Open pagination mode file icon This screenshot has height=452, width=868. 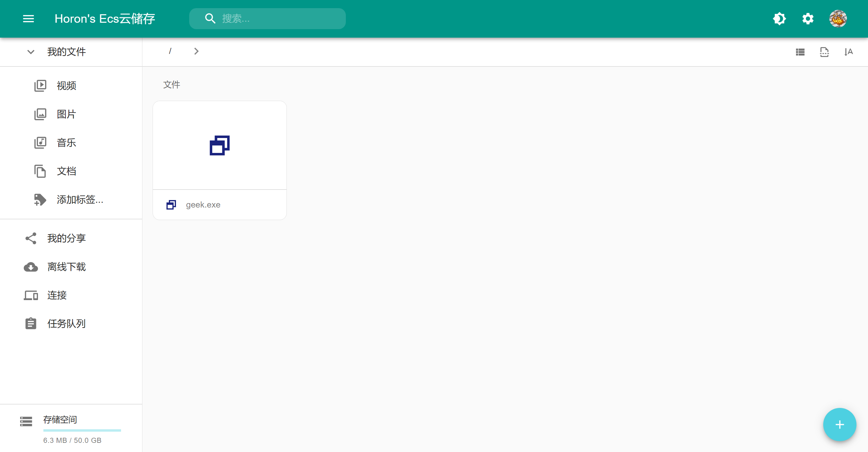pos(824,52)
